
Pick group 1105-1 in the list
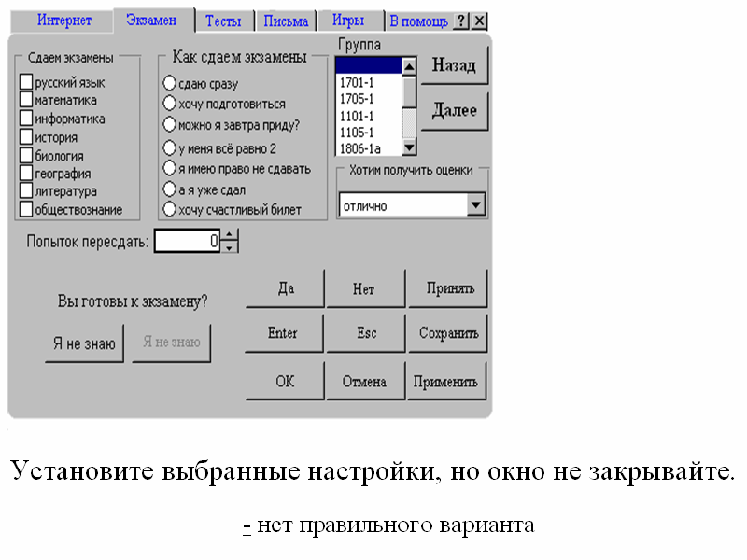tap(369, 133)
